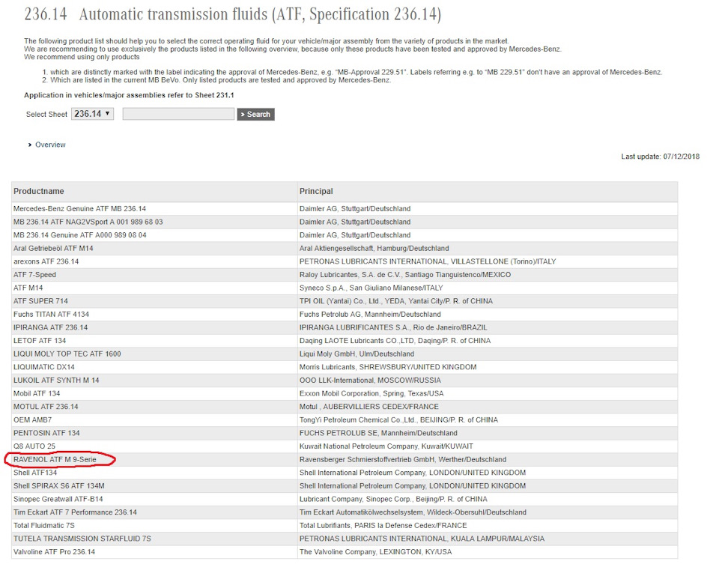Select Tim Eckart ATF 7 Performance 236.14
The width and height of the screenshot is (719, 588).
click(75, 513)
